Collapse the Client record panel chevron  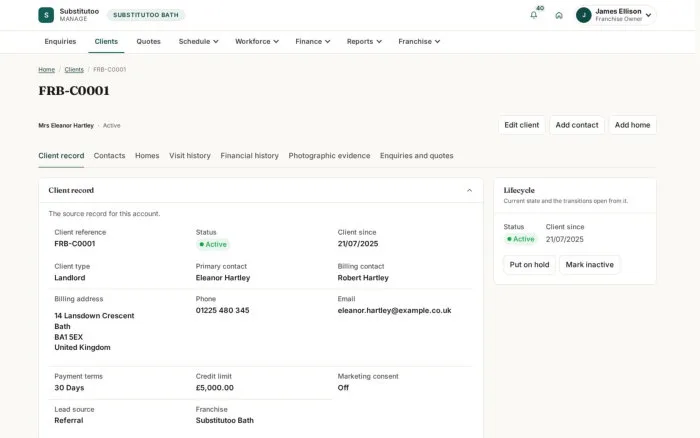469,191
